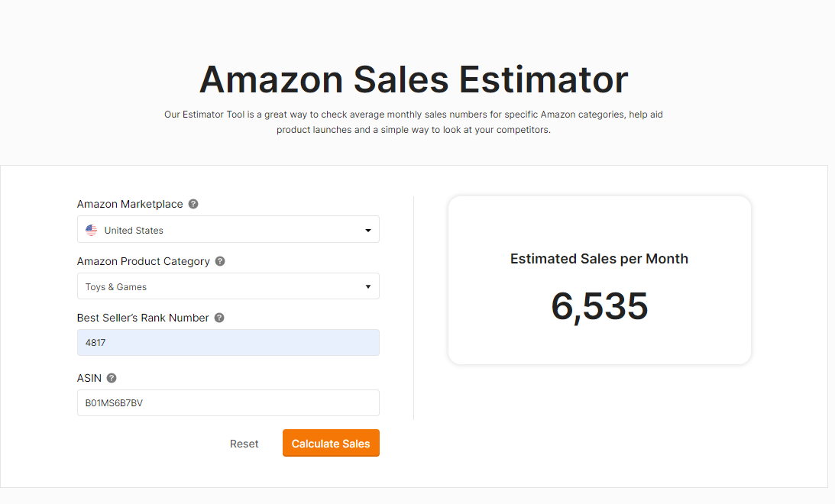
Task: Click the question mark next to Best Seller's Rank Number
Action: click(218, 318)
